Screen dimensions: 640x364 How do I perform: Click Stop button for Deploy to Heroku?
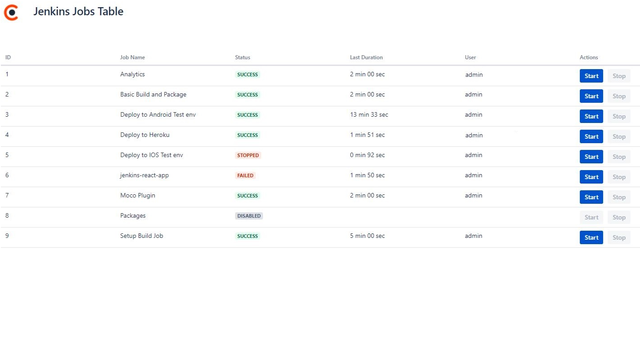(619, 136)
